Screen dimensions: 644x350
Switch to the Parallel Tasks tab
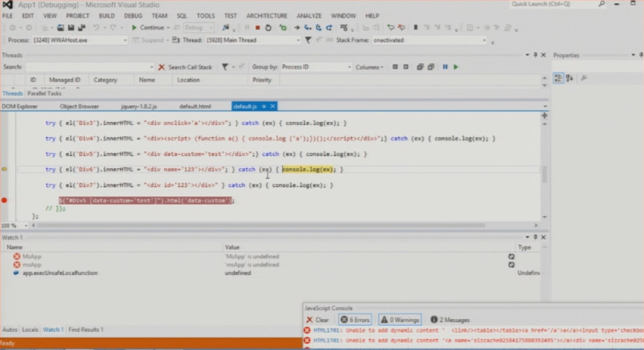point(44,93)
